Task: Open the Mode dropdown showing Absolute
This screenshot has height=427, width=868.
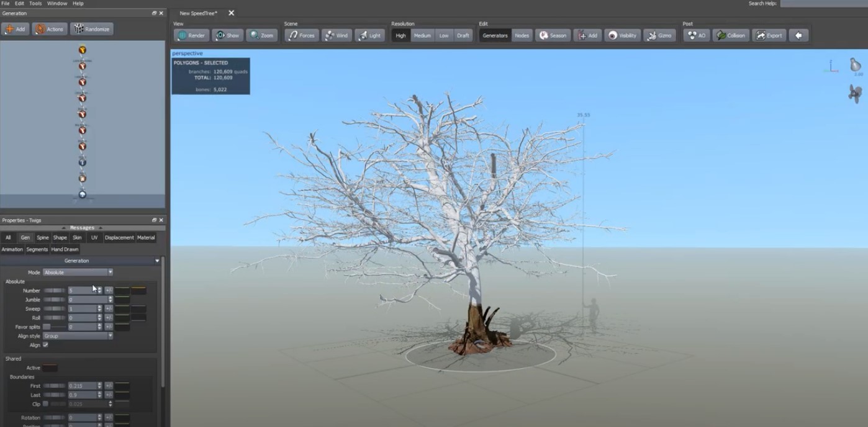Action: pos(78,272)
